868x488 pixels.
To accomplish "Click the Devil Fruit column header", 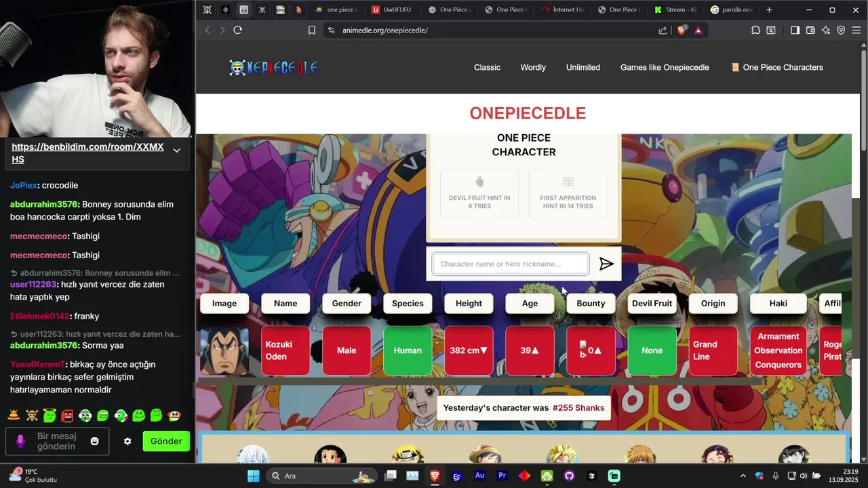I will tap(652, 303).
